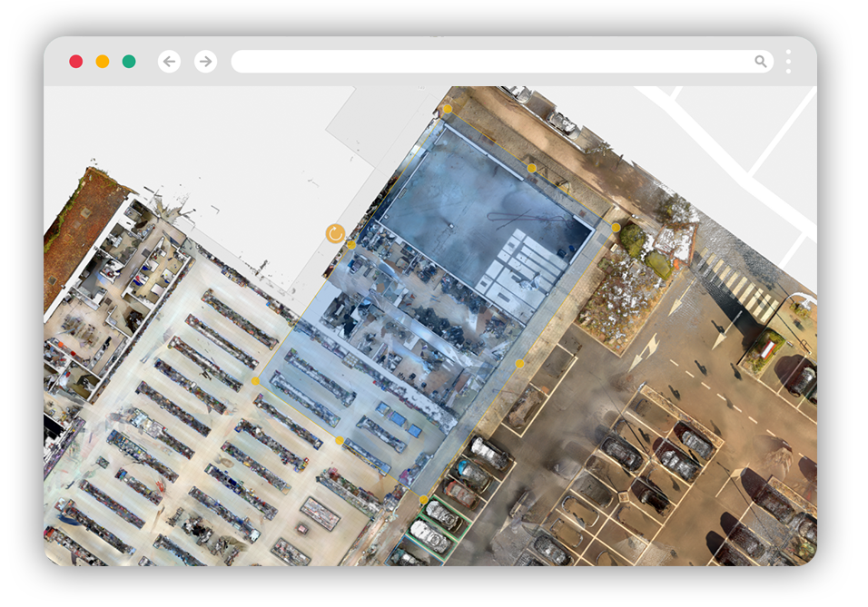Grab the lower-left edge midpoint handle of selection
Image resolution: width=868 pixels, height=607 pixels.
[340, 441]
